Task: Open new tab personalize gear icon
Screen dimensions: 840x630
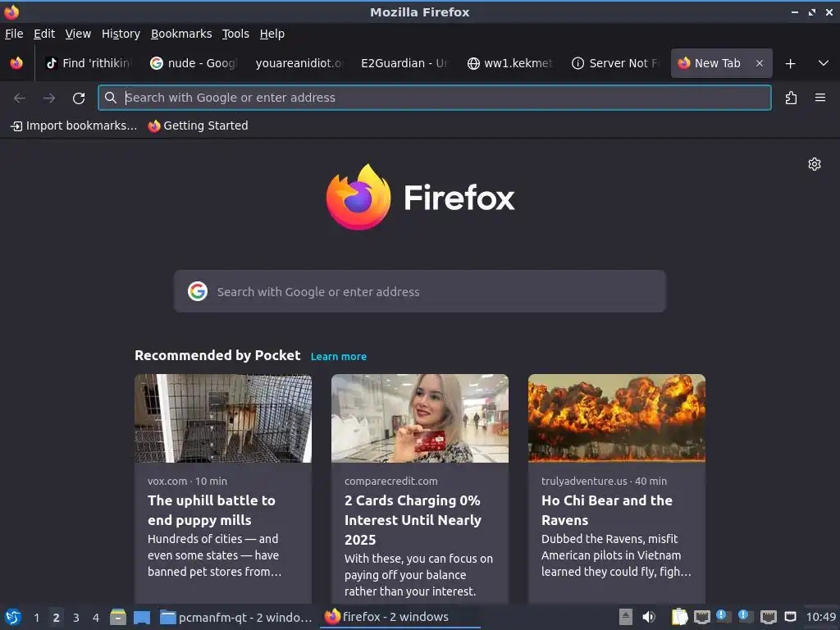Action: coord(815,164)
